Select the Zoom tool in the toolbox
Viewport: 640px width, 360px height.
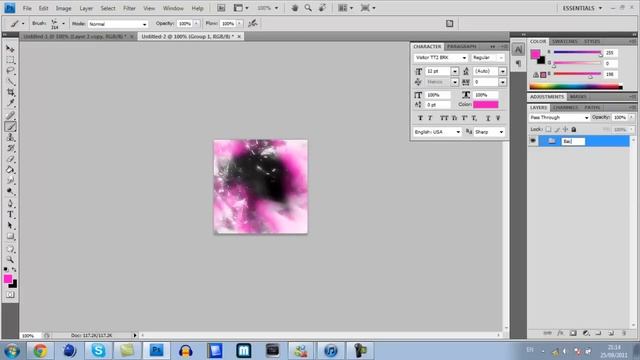click(10, 260)
